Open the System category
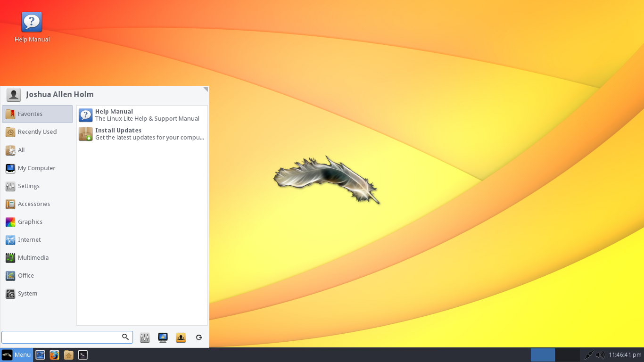This screenshot has width=644, height=362. [38, 293]
